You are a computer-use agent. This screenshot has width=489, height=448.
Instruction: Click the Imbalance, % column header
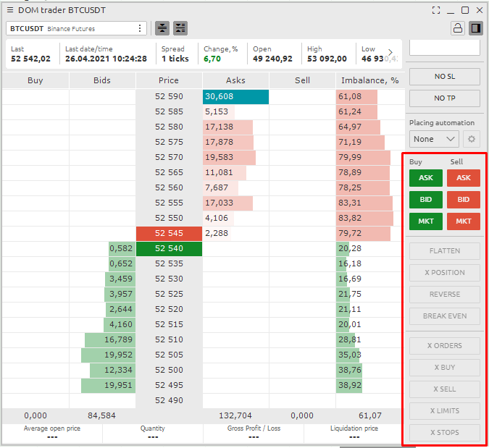coord(369,80)
